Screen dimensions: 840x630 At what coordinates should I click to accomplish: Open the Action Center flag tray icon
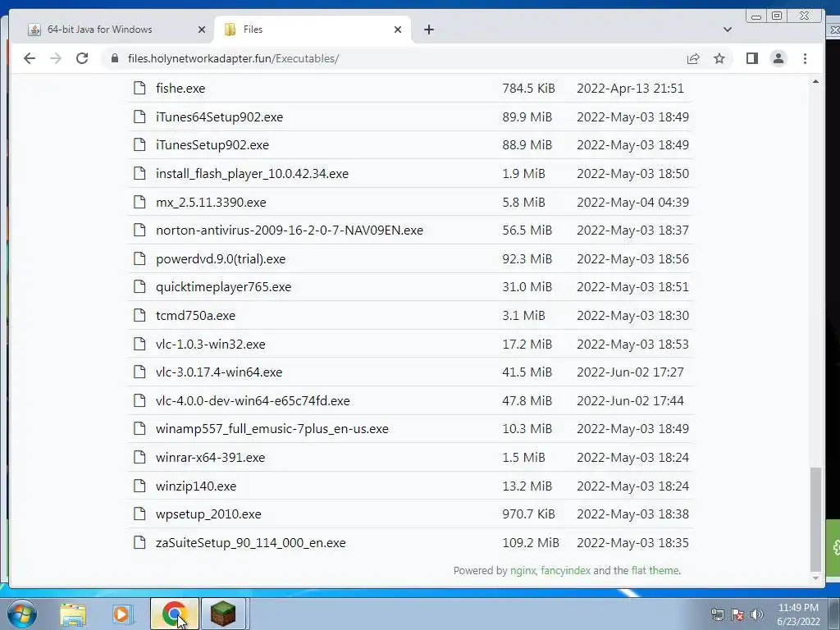click(737, 614)
